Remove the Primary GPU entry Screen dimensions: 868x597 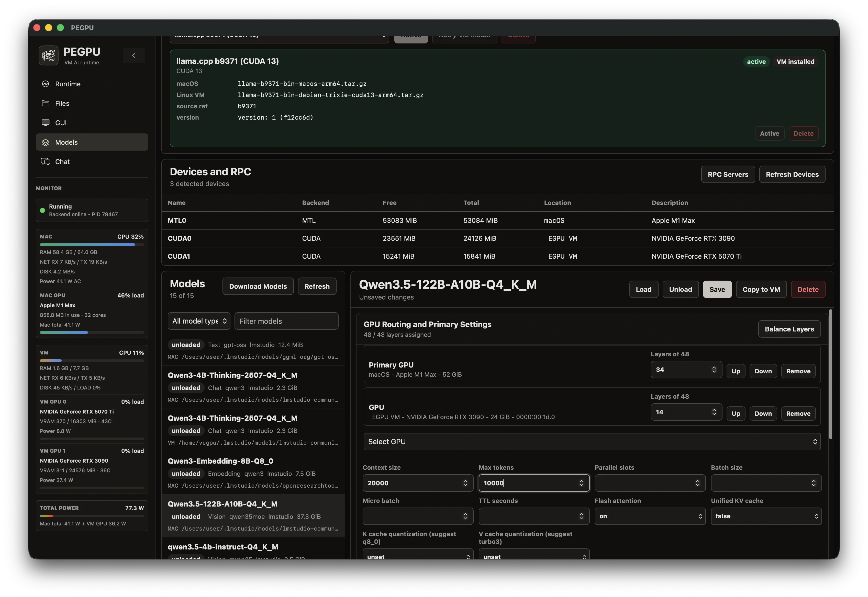pos(798,371)
